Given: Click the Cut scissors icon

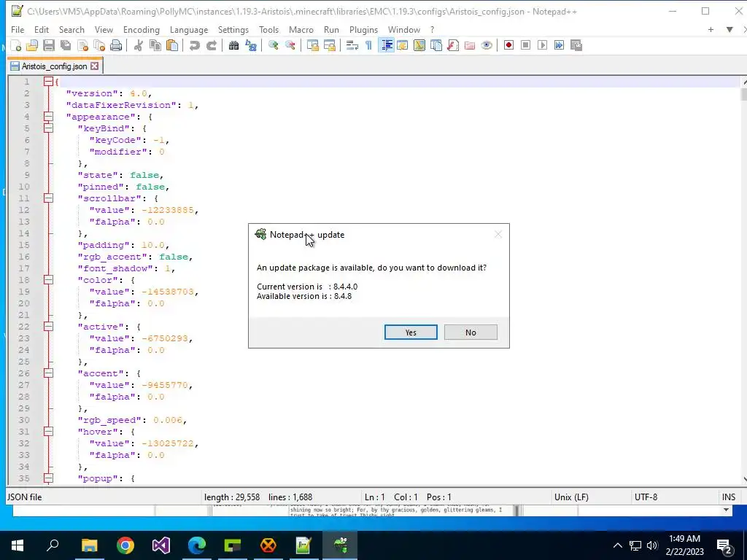Looking at the screenshot, I should [138, 46].
